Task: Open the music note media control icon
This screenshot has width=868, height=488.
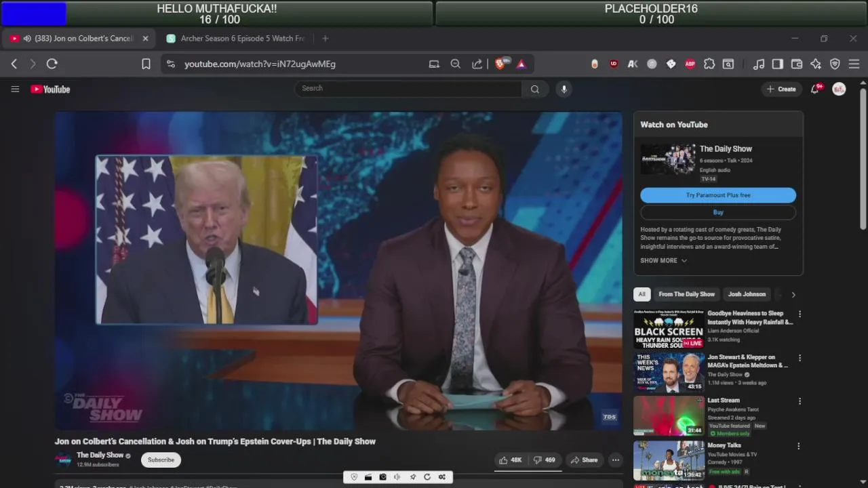Action: coord(759,64)
